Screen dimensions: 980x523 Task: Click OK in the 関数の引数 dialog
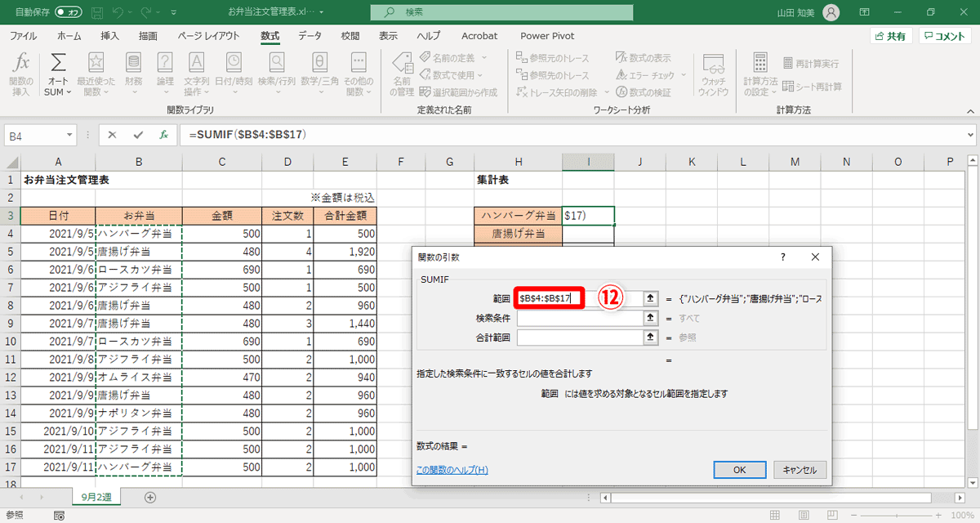pos(740,470)
